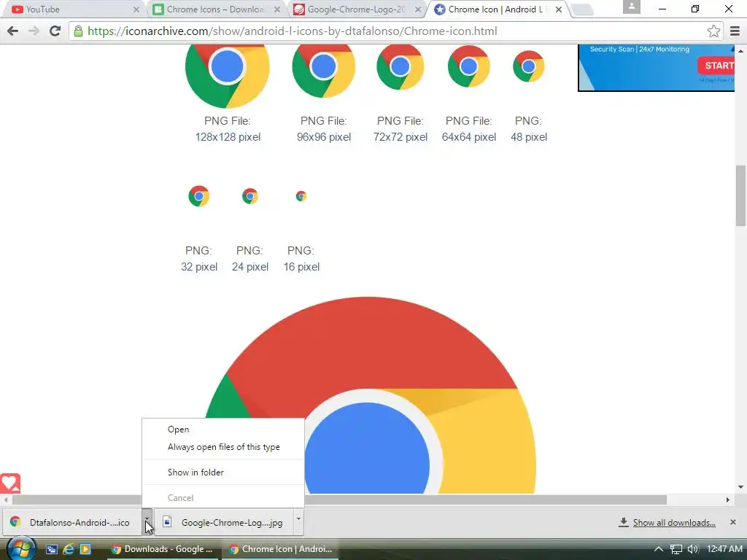Open a new tab with the new tab button

pos(581,9)
